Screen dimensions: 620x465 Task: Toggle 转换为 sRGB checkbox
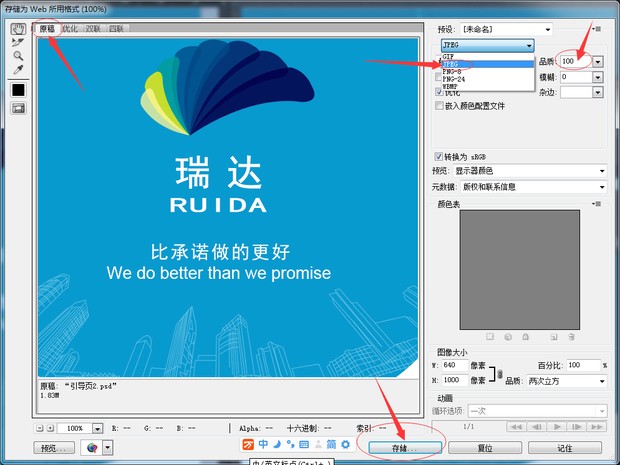[x=439, y=157]
